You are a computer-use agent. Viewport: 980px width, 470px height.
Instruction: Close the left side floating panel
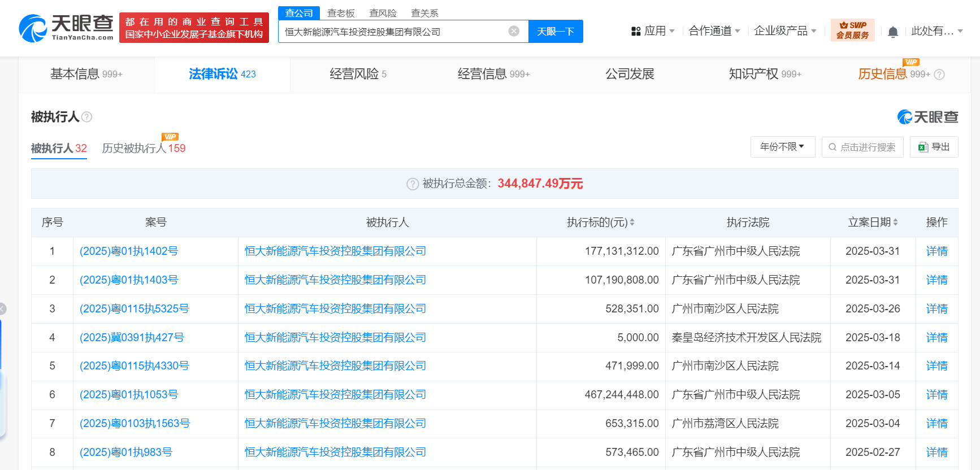coord(2,308)
